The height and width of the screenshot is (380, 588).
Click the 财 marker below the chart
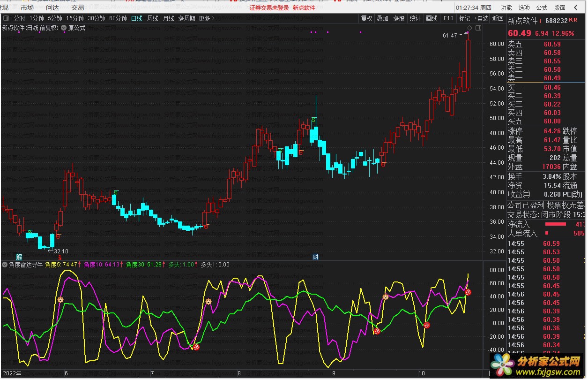click(316, 257)
